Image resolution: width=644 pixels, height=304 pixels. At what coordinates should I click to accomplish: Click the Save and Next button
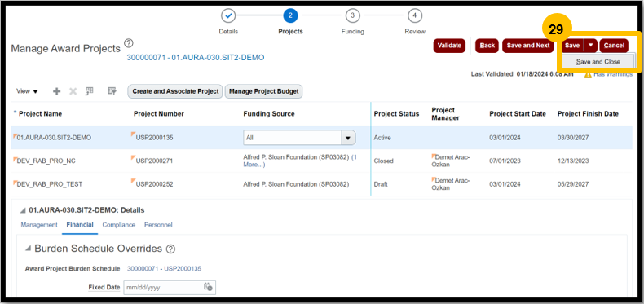[x=527, y=46]
